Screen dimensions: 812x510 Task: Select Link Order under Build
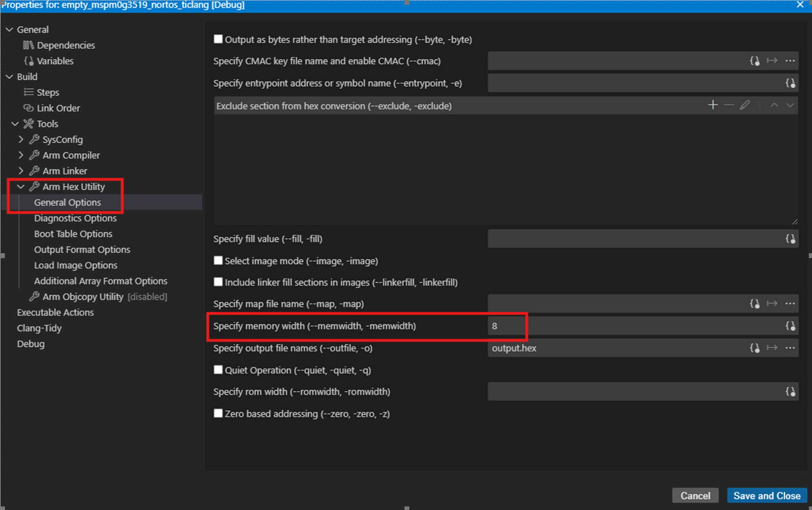click(58, 108)
